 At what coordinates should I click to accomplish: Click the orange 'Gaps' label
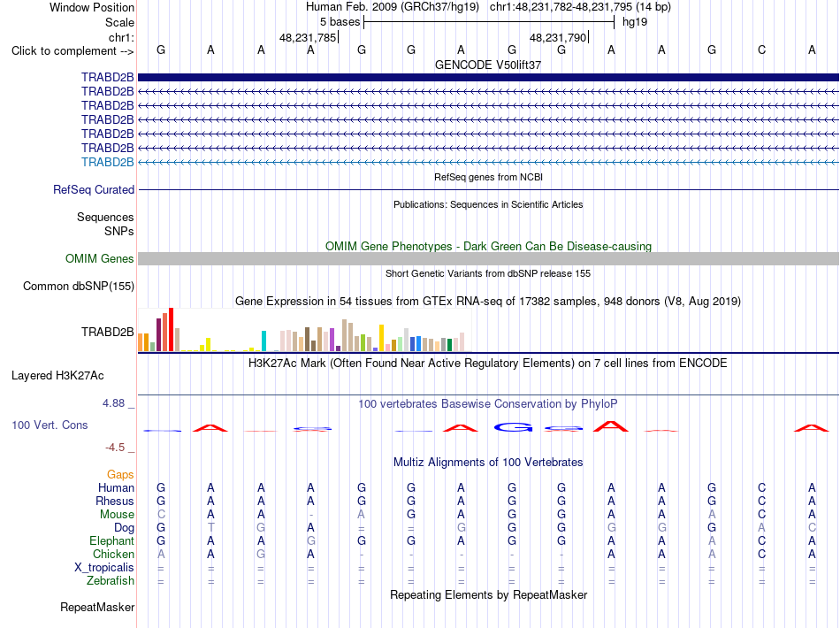[120, 474]
